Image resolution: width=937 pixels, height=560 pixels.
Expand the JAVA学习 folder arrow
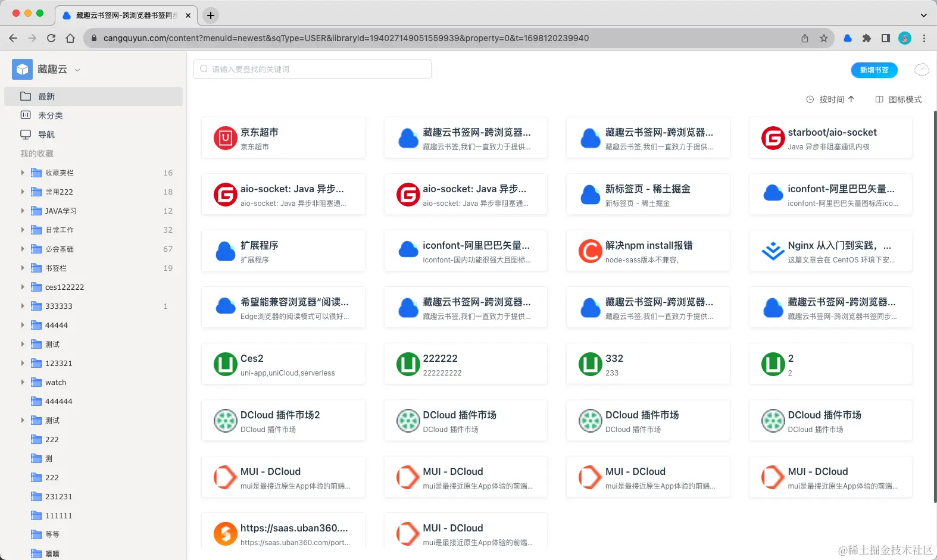pos(23,211)
